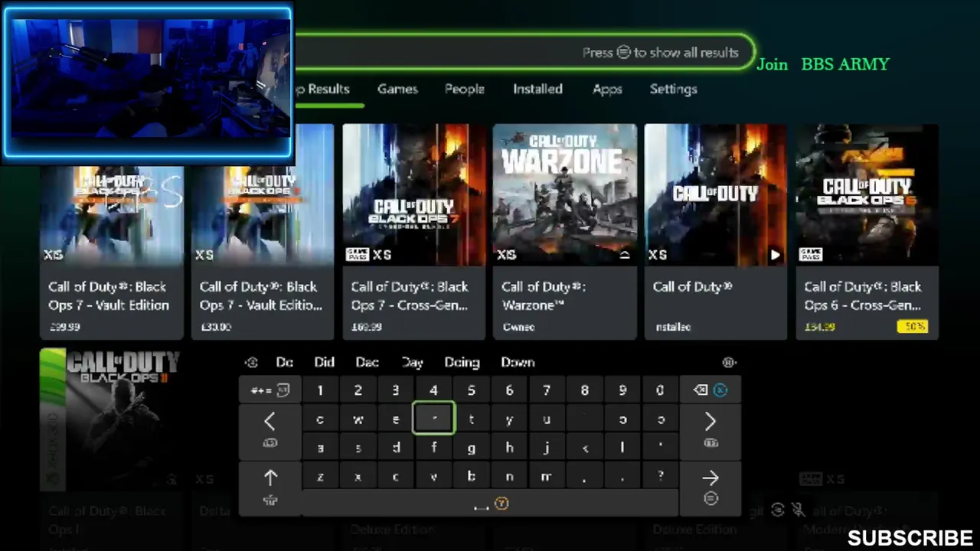
Task: Open Black Ops 6 Cross-Gen game card
Action: (x=867, y=231)
